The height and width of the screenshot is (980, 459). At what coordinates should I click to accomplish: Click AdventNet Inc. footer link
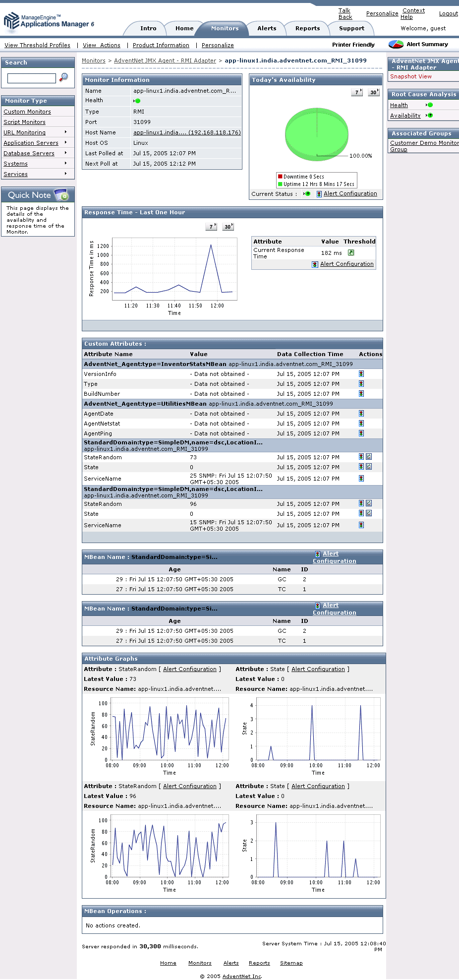pyautogui.click(x=242, y=976)
